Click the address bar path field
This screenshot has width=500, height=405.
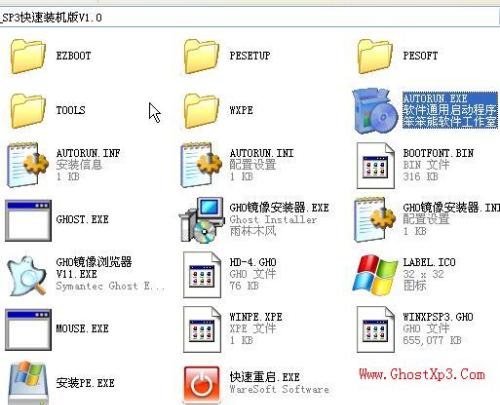pyautogui.click(x=250, y=17)
